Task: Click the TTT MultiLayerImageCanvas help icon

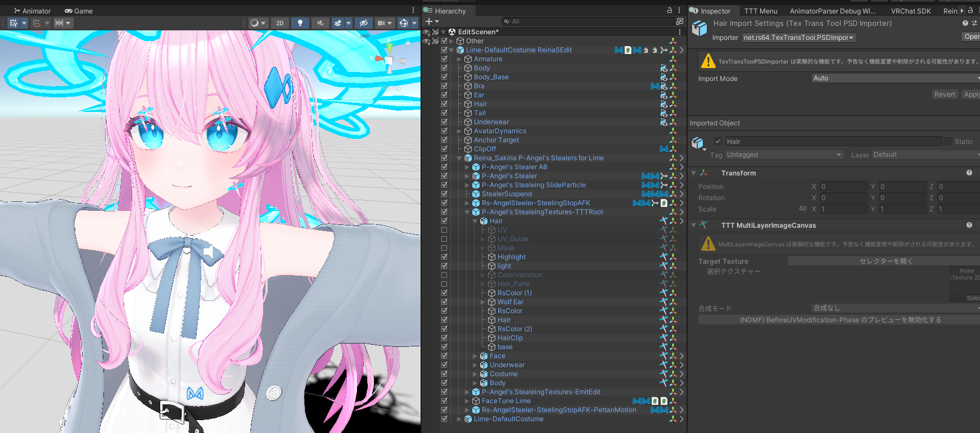Action: coord(969,225)
